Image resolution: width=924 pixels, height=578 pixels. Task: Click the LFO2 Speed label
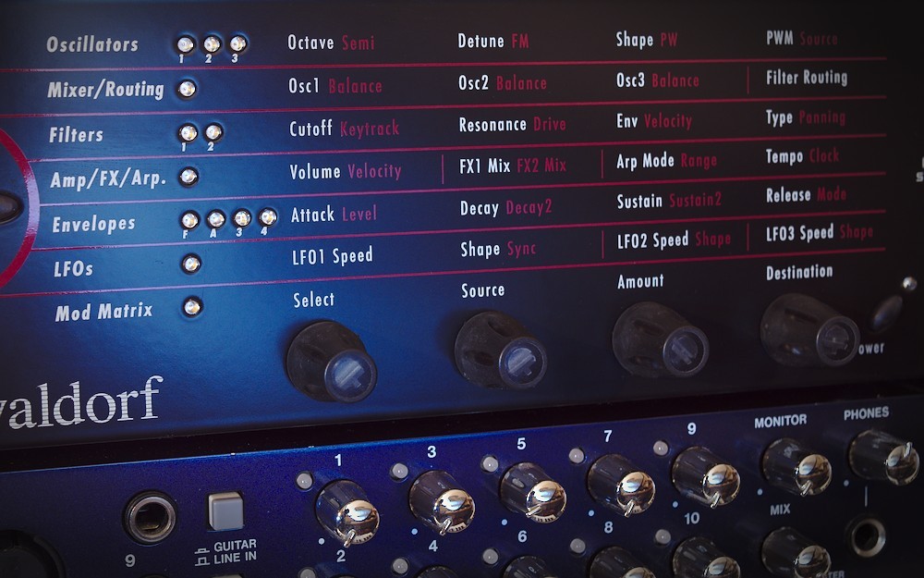coord(653,240)
